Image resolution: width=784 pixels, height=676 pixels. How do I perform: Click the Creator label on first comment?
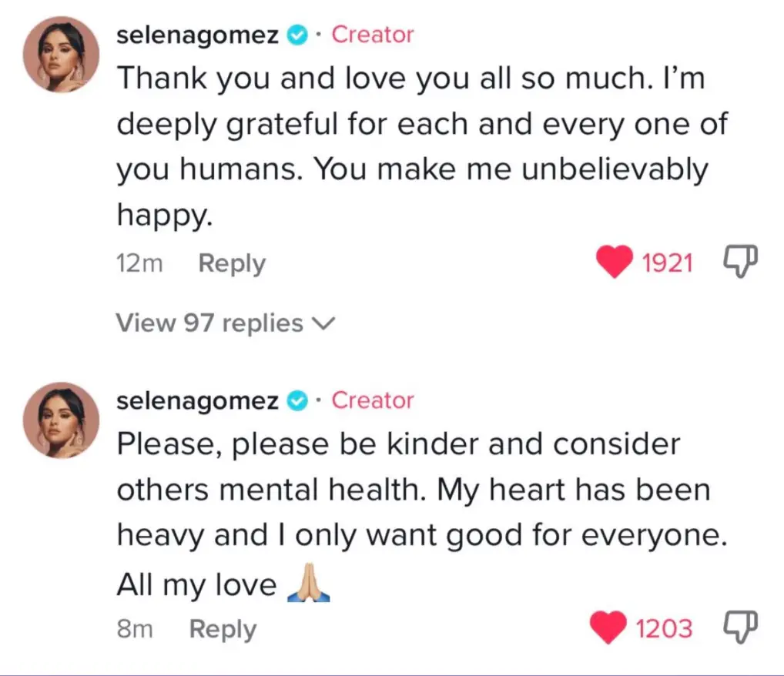click(372, 35)
